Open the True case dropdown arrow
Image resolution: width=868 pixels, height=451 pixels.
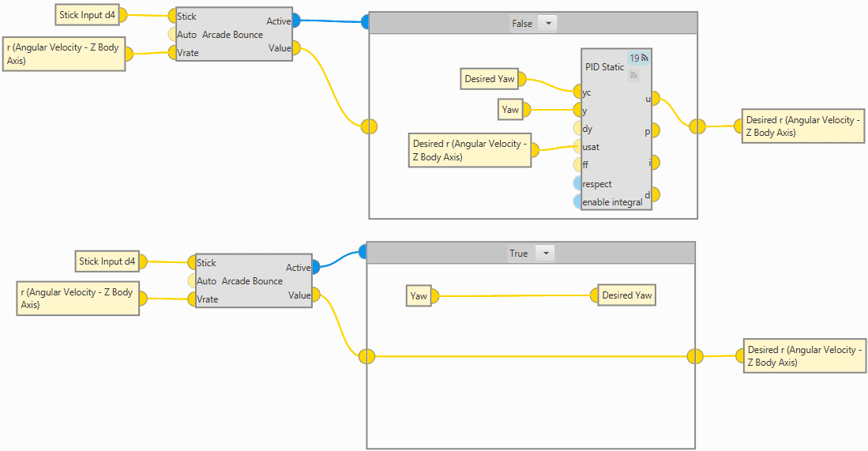[545, 254]
